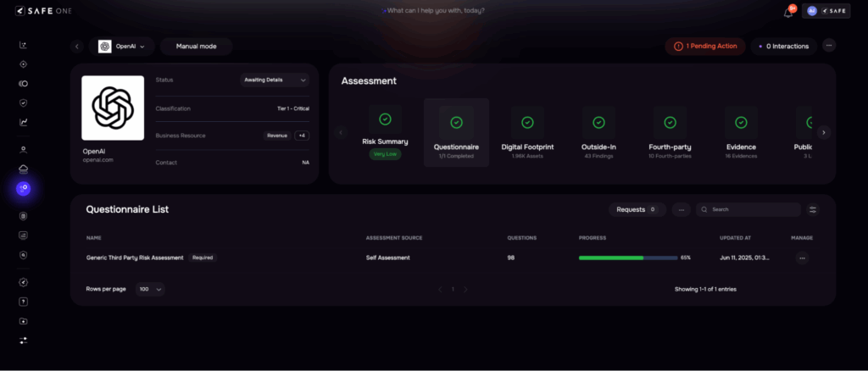Open the shield checkmark sidebar icon

point(23,102)
